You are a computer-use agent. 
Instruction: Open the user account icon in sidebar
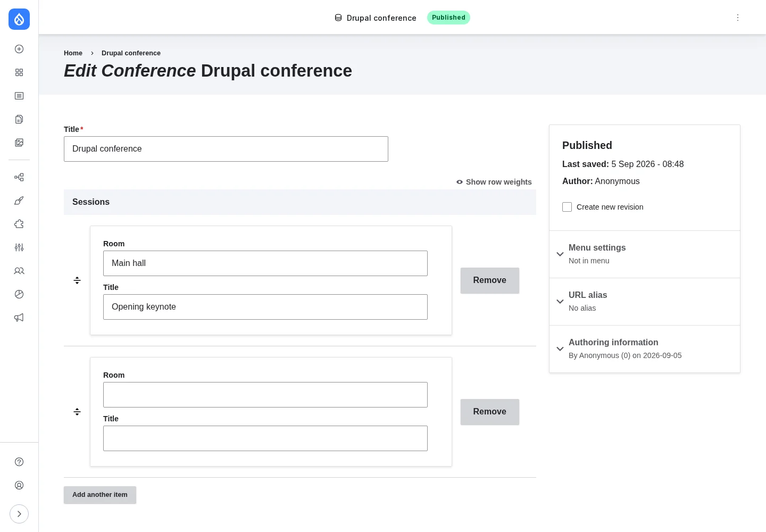point(19,485)
